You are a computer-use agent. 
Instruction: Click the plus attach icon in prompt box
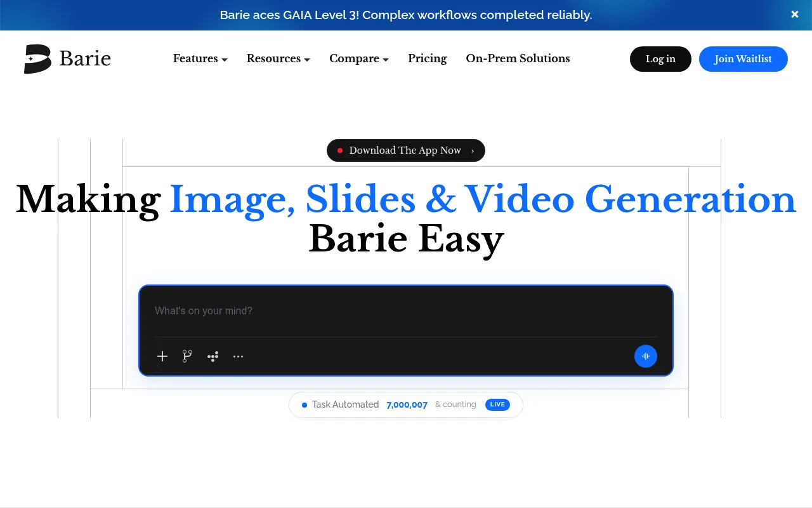coord(162,356)
